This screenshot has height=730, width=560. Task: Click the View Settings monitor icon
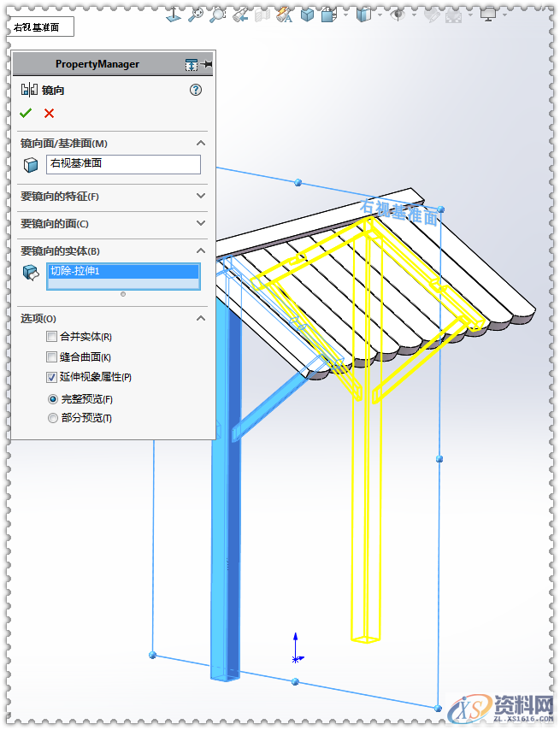click(488, 15)
